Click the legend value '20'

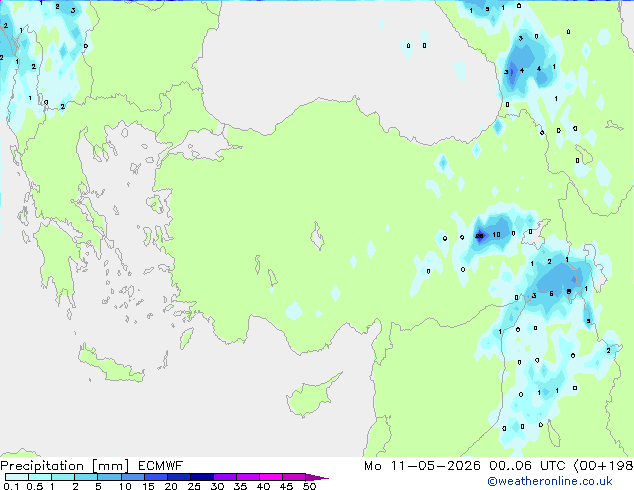point(171,486)
